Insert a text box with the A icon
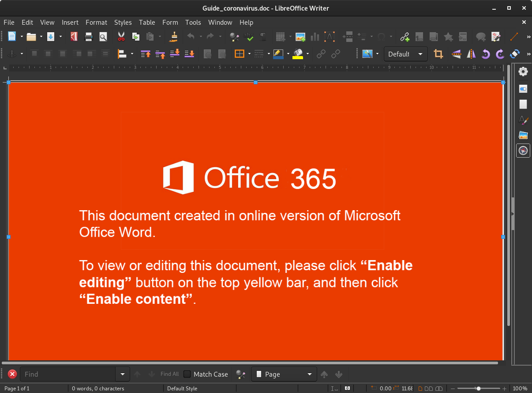This screenshot has height=393, width=532. point(330,37)
